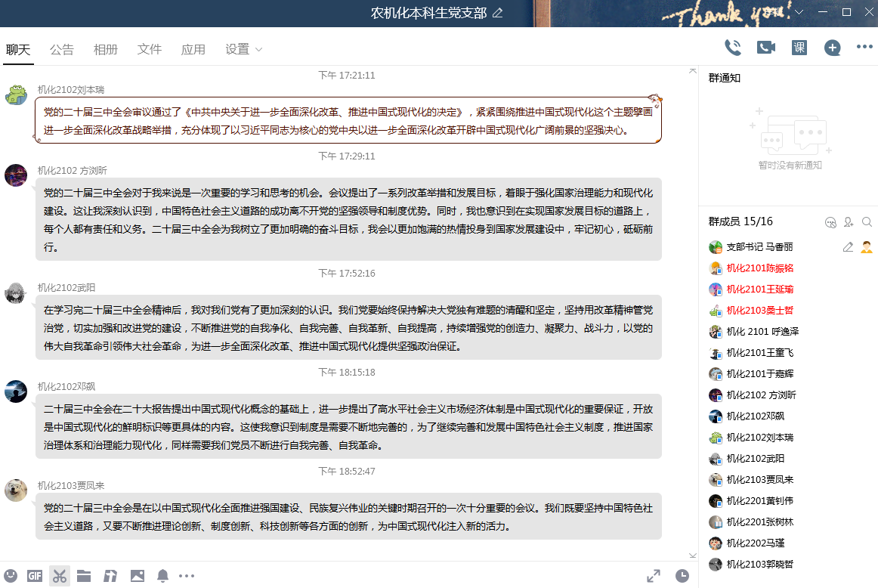Screen dimensions: 878x588
Task: Toggle the notification bell in chat toolbar
Action: pos(162,575)
